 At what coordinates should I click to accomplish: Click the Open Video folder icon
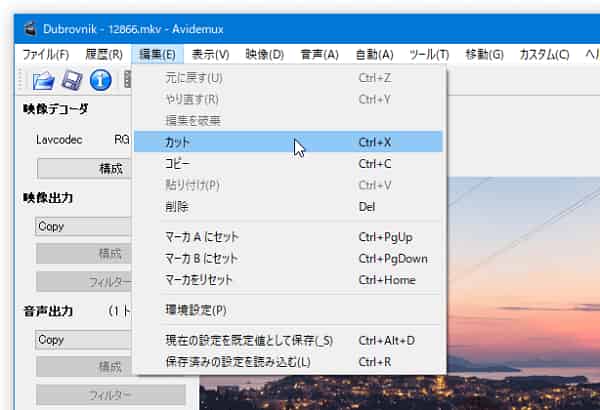click(x=43, y=80)
